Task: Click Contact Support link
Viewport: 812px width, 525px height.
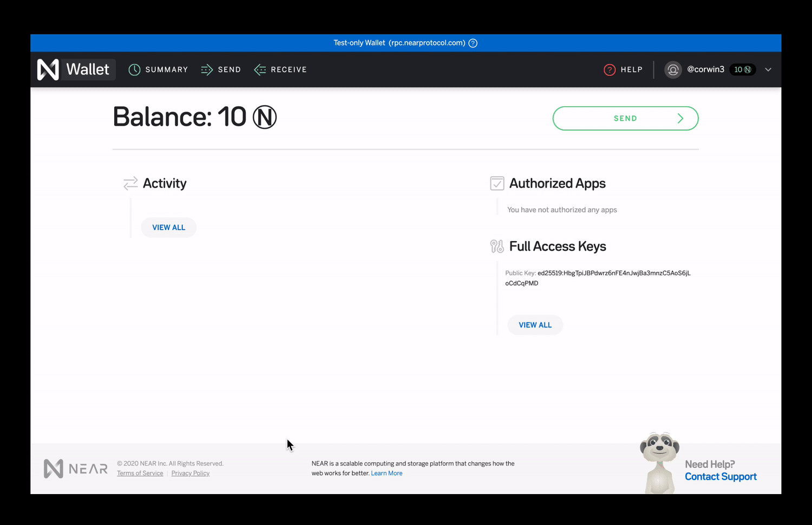Action: (x=721, y=477)
